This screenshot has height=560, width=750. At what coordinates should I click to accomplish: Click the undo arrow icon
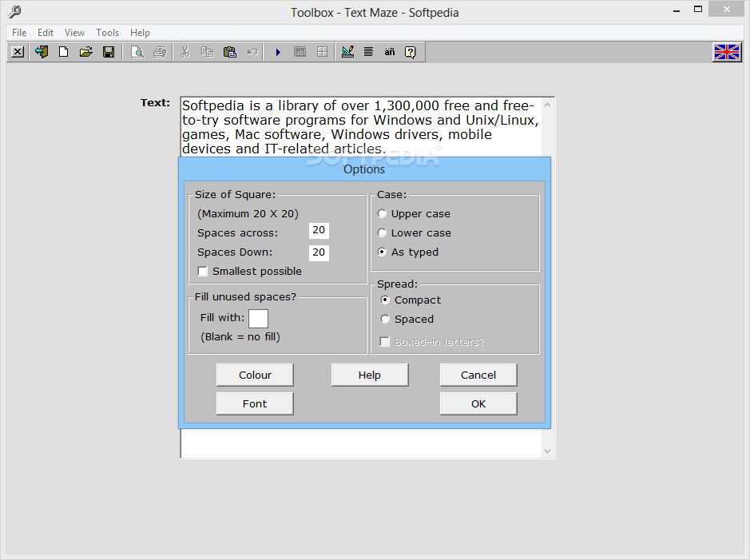tap(252, 52)
